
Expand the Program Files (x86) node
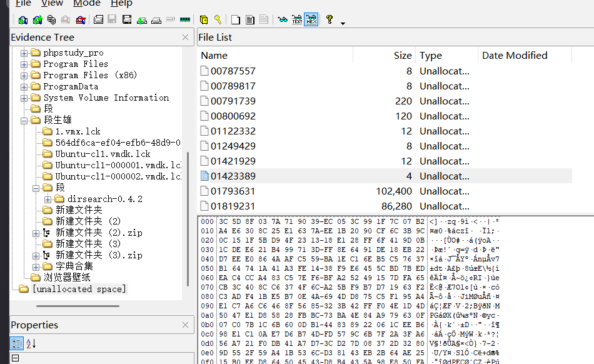24,76
